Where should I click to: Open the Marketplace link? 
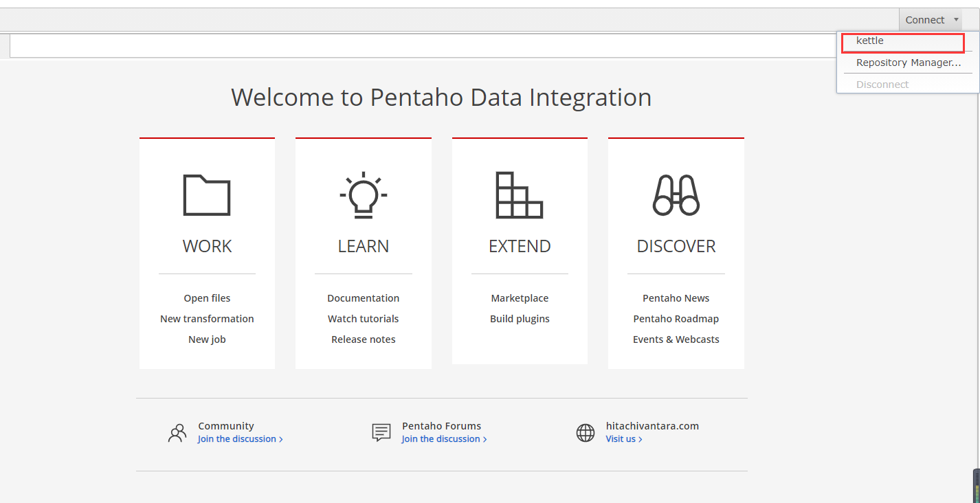click(x=520, y=298)
